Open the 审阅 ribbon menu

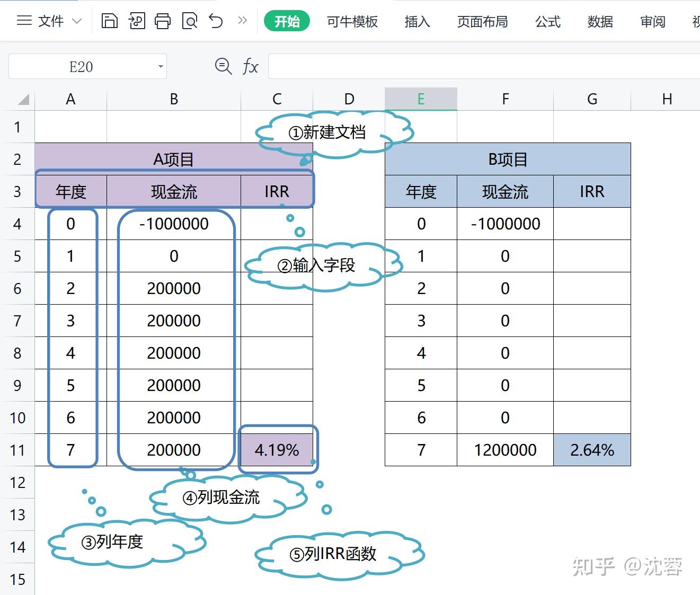[652, 22]
